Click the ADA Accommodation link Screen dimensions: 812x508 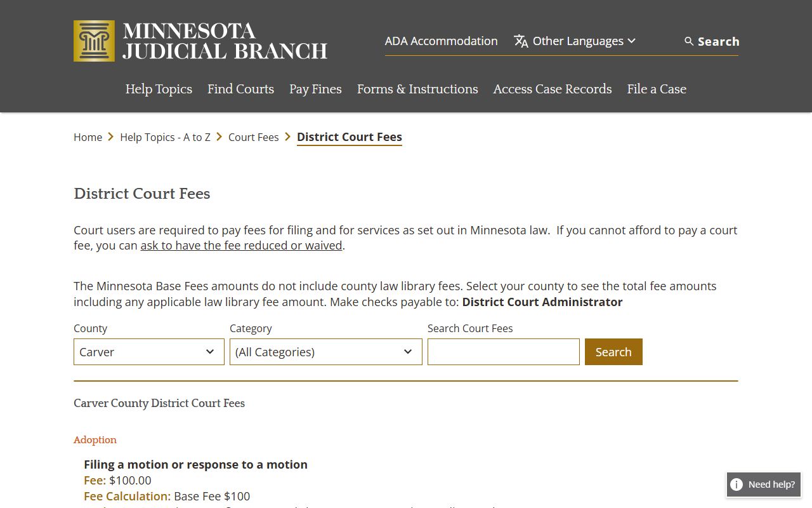tap(441, 41)
